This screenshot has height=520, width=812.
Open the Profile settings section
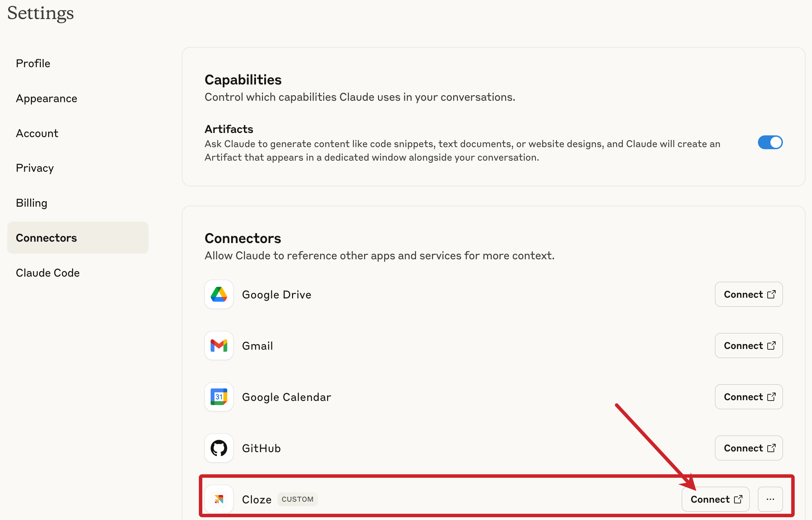pyautogui.click(x=78, y=63)
